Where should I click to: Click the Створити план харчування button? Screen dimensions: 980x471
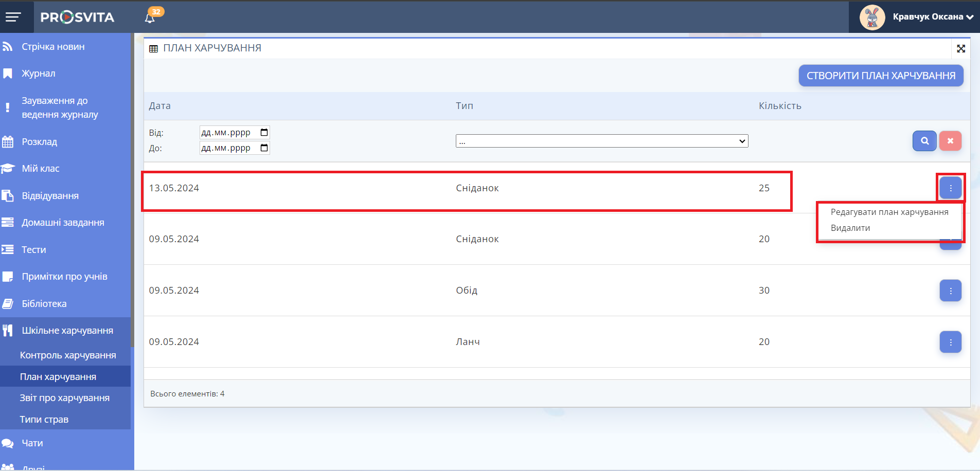click(x=880, y=76)
